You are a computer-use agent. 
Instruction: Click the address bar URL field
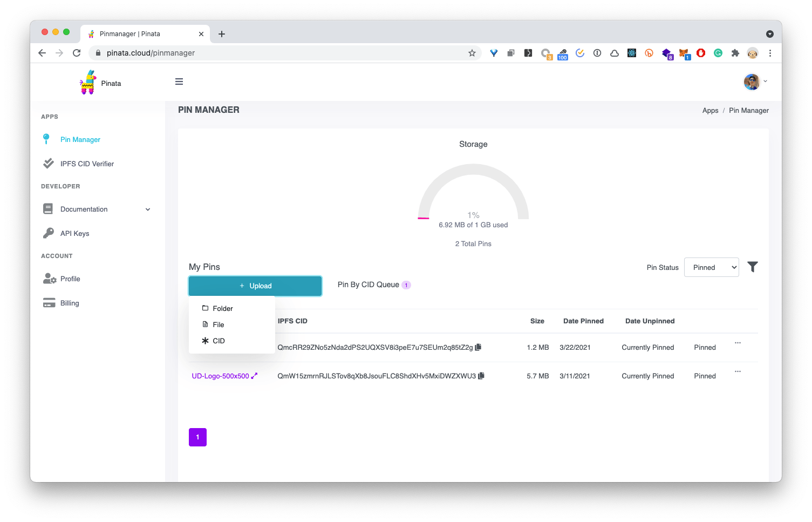(281, 53)
